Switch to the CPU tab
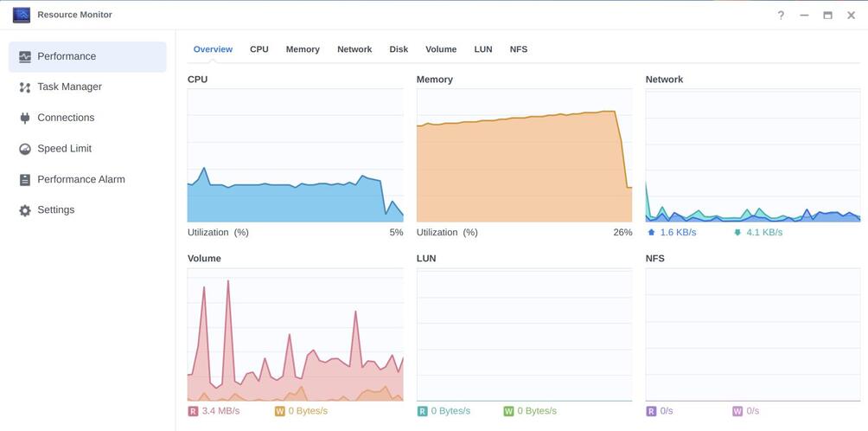Viewport: 868px width, 431px height. pyautogui.click(x=259, y=49)
